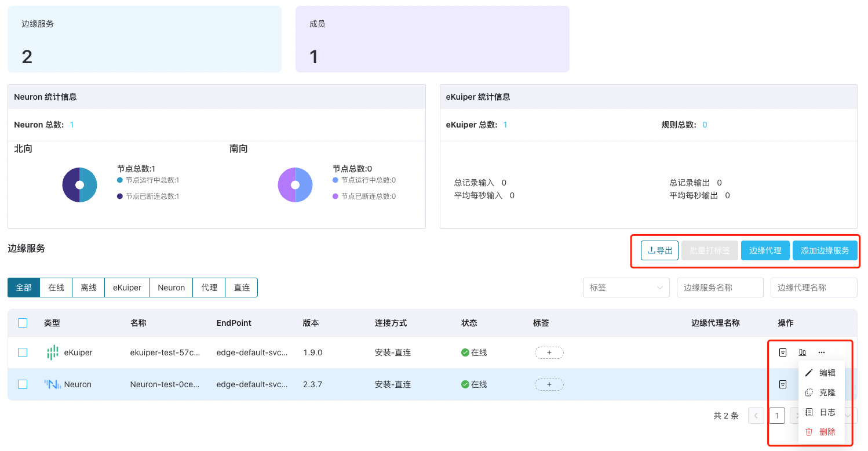Image resolution: width=868 pixels, height=451 pixels.
Task: Click the 添加边缘服务 button
Action: [825, 250]
